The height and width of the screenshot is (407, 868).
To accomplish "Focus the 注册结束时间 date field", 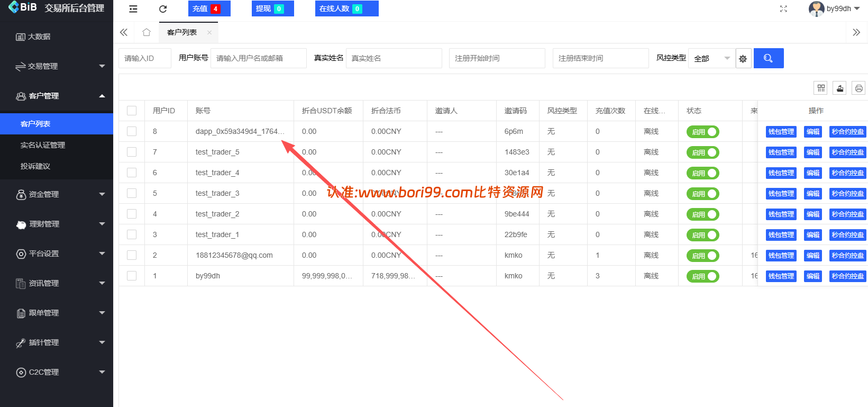I will (601, 58).
